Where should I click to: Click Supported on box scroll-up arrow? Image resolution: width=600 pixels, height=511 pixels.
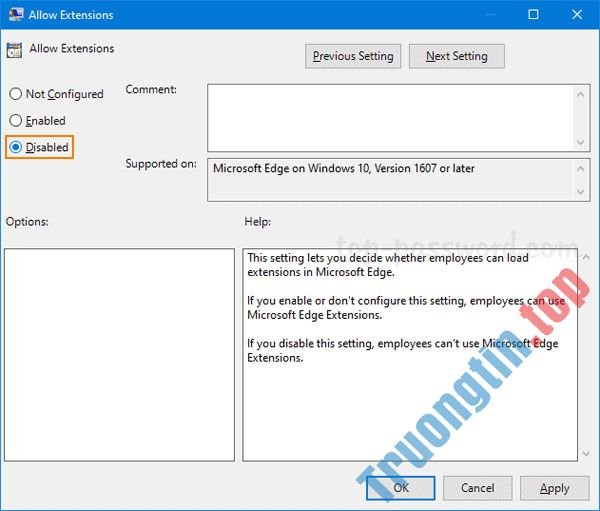(x=580, y=169)
